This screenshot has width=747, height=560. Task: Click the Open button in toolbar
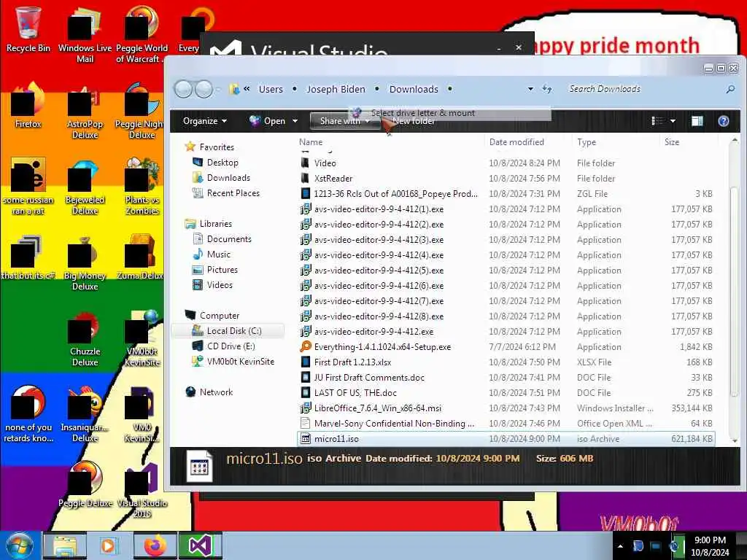[x=267, y=121]
